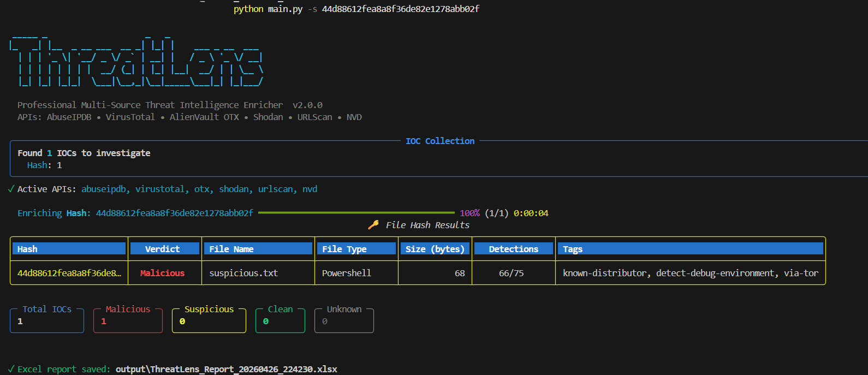Click the ThreatLens ASCII art logo
This screenshot has width=868, height=375.
click(x=136, y=60)
